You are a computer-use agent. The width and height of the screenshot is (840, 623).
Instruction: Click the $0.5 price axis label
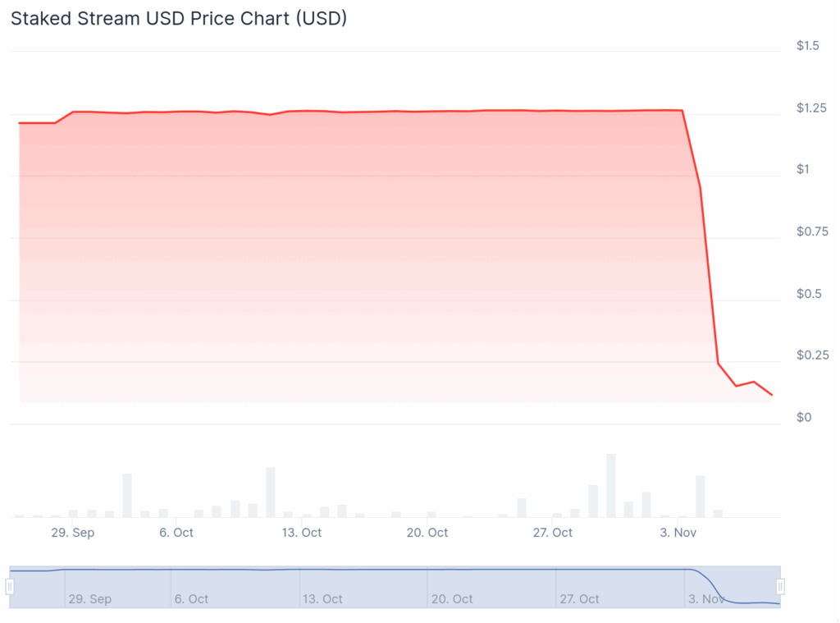[808, 294]
